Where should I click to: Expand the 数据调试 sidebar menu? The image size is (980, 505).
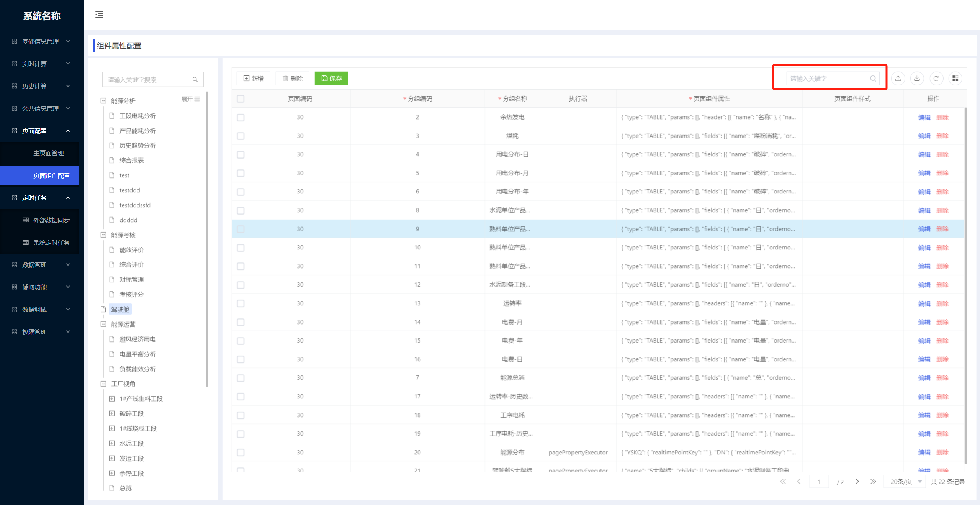click(42, 310)
